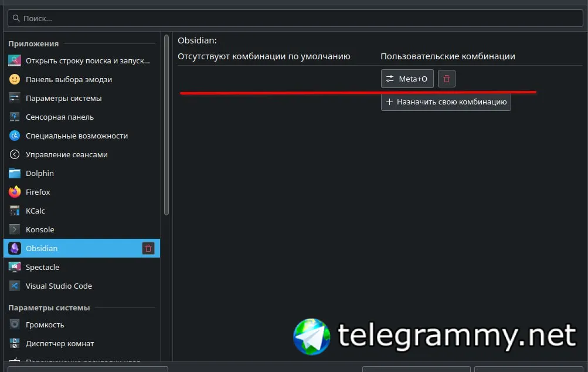The width and height of the screenshot is (588, 372).
Task: Select 'Панель выбора эмодзи' in list
Action: [x=81, y=79]
